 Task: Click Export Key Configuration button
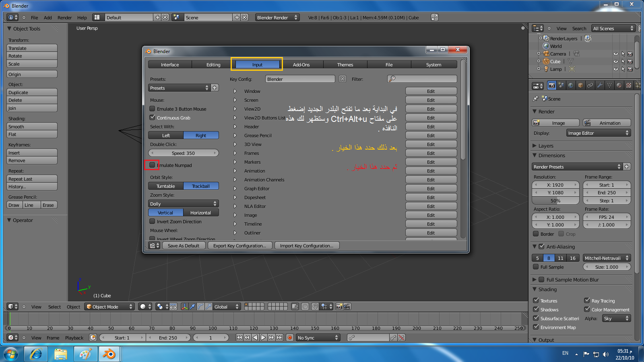(240, 245)
